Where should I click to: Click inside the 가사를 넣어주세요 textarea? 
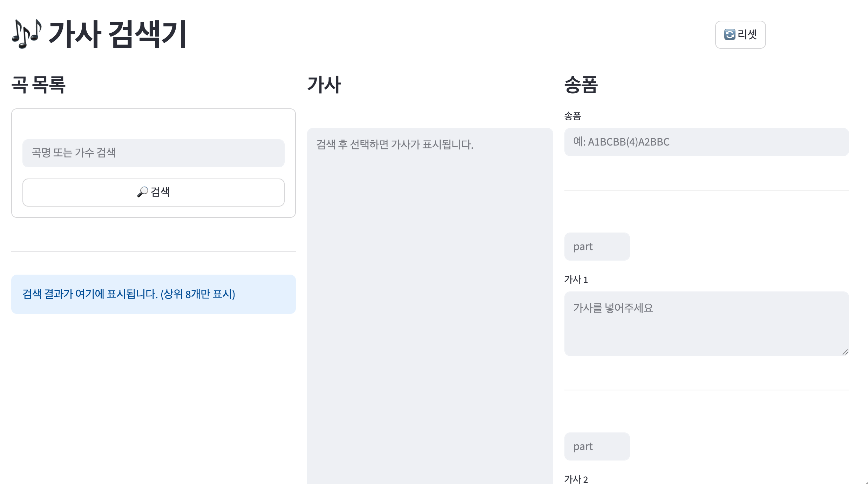click(x=706, y=324)
